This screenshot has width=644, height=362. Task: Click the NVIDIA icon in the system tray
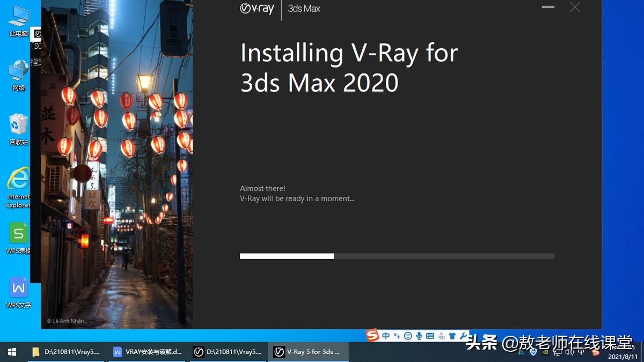pyautogui.click(x=546, y=353)
